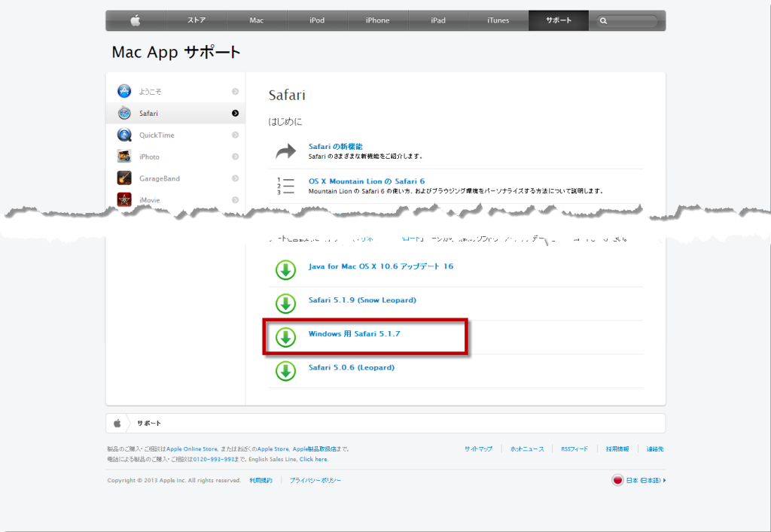Open OS X Mountain Lion の Safari 6 link
771x532 pixels.
click(x=366, y=181)
